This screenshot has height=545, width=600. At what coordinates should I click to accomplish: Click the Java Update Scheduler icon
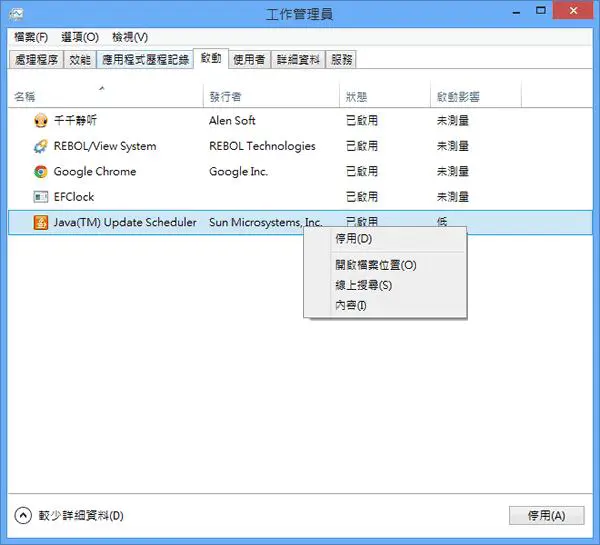pos(41,222)
